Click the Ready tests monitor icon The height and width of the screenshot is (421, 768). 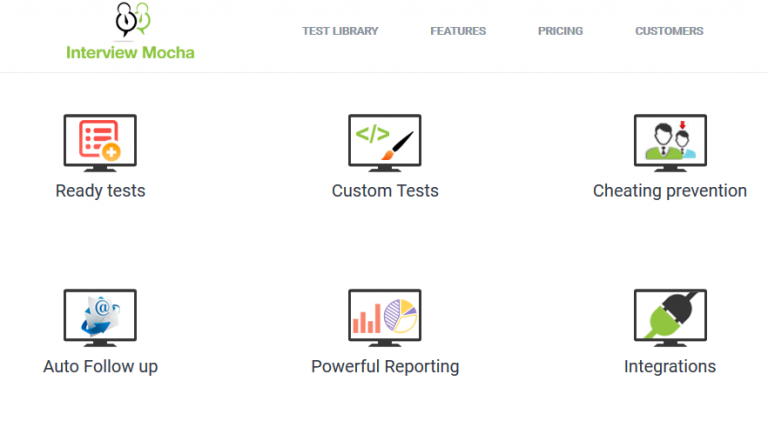click(x=100, y=139)
